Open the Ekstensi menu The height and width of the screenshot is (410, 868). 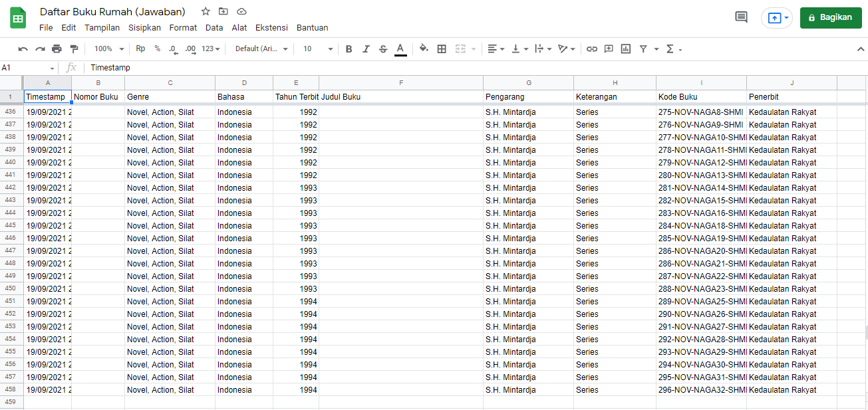click(271, 28)
